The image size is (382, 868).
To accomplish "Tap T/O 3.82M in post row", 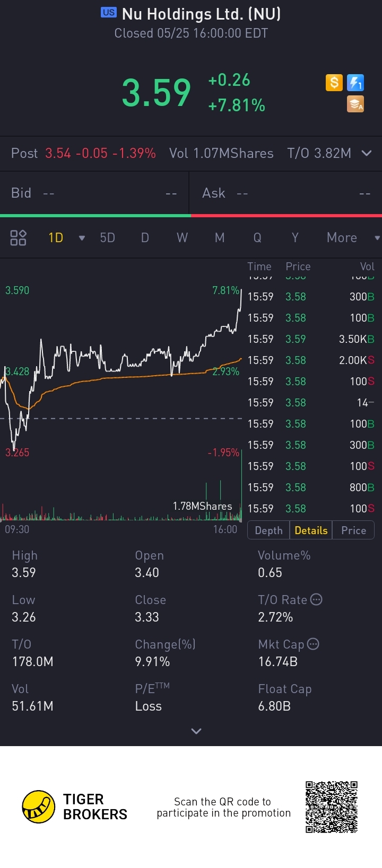I will [x=319, y=153].
